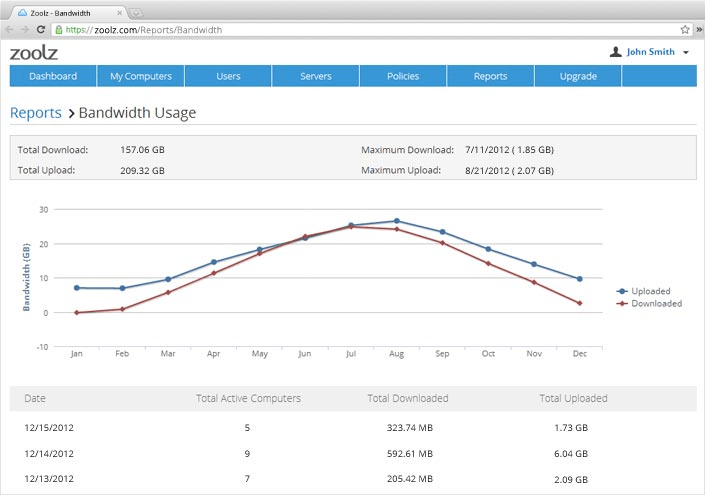Toggle the Uploaded legend entry
Viewport: 705px width, 495px height.
pos(643,291)
